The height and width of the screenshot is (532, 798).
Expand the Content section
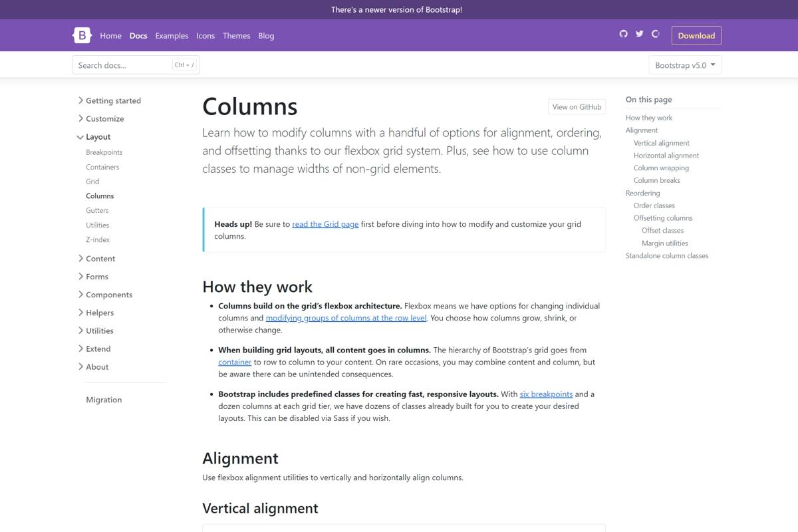coord(96,258)
